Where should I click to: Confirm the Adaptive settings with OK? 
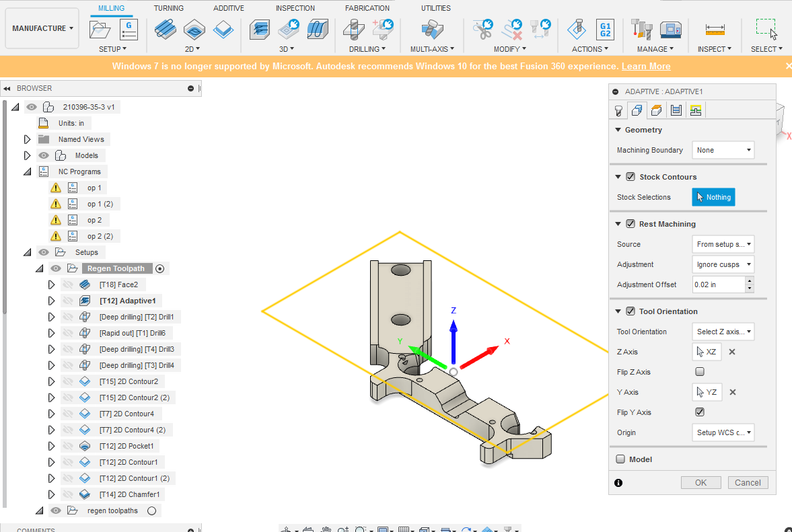click(x=700, y=482)
